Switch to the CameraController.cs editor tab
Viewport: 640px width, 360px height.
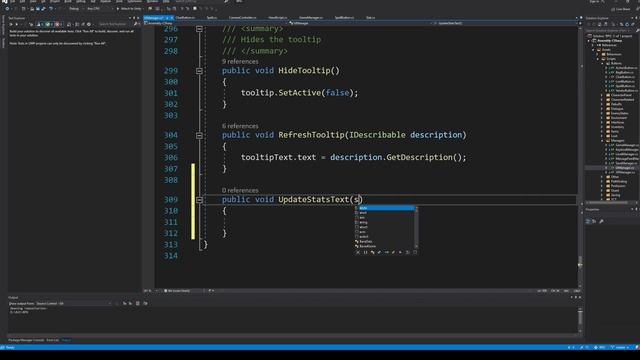(242, 18)
